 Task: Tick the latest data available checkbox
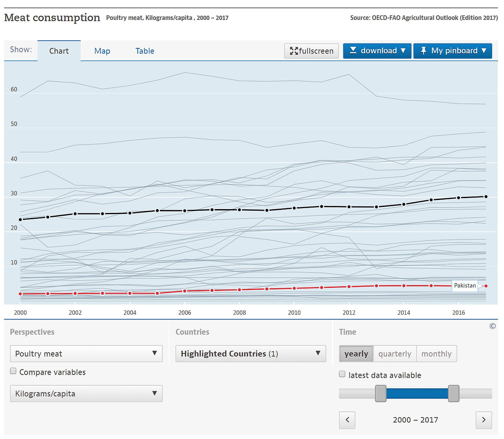342,374
